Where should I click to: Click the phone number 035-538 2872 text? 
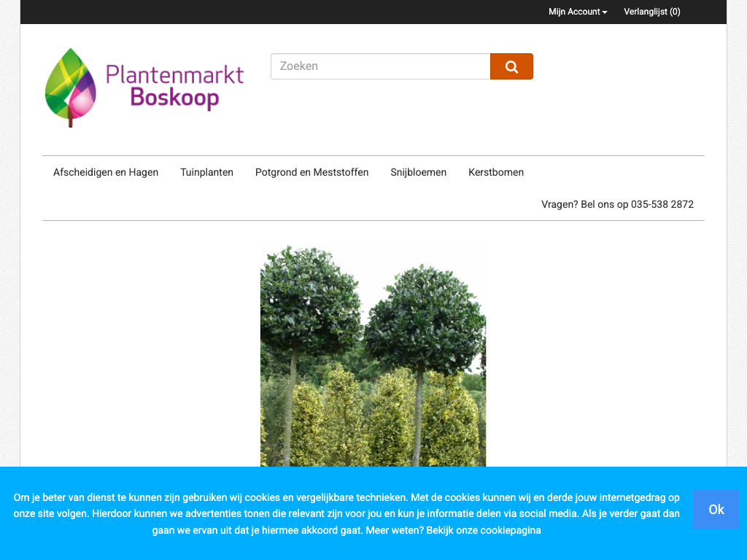[x=662, y=204]
